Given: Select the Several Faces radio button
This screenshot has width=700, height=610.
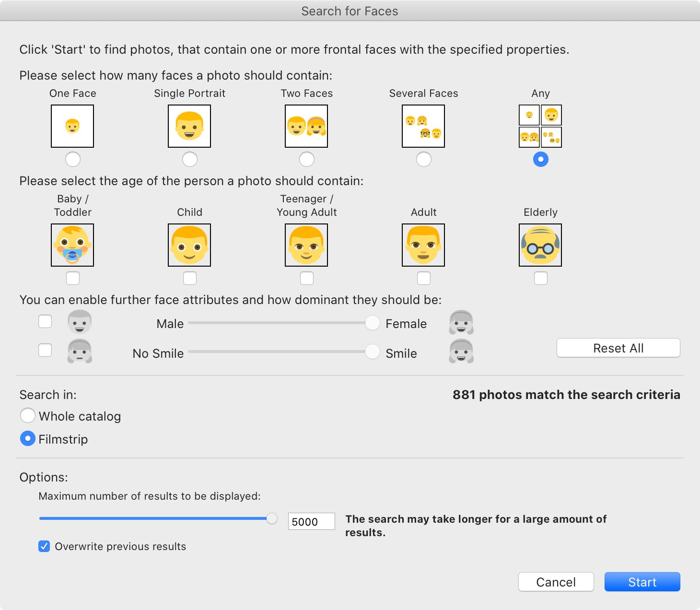Looking at the screenshot, I should (423, 159).
